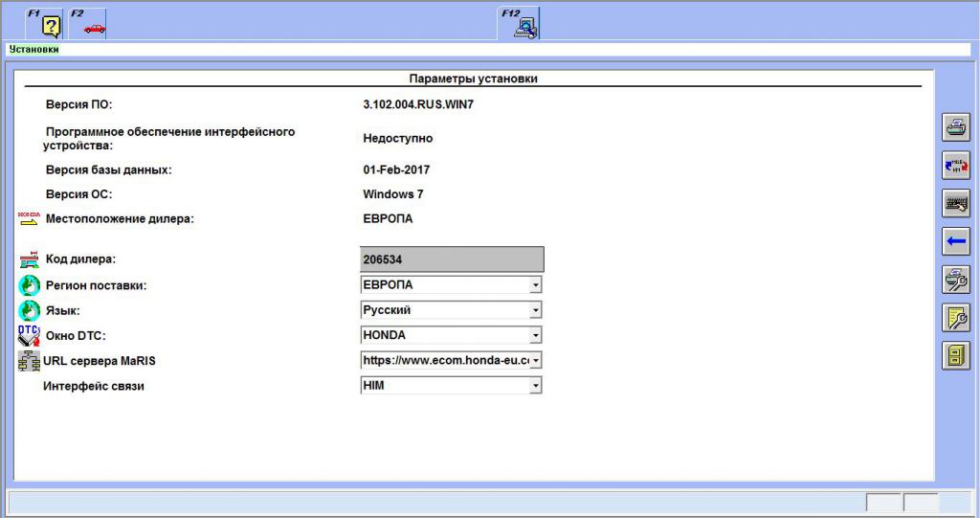Expand the URL сервера MaRIS dropdown
This screenshot has width=980, height=518.
point(535,360)
